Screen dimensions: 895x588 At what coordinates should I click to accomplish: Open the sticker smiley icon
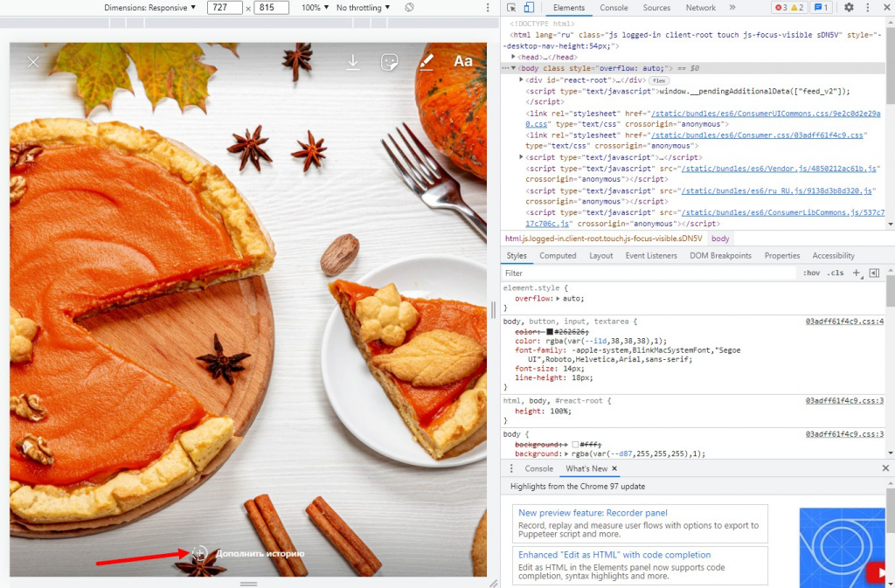pyautogui.click(x=389, y=62)
